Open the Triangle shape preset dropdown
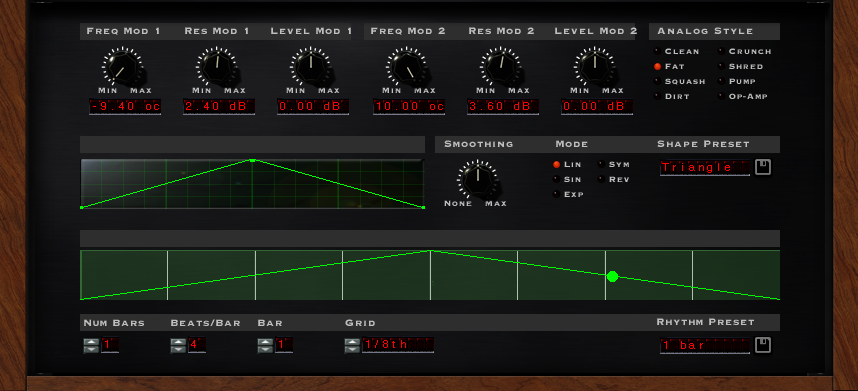The width and height of the screenshot is (858, 391). (705, 167)
